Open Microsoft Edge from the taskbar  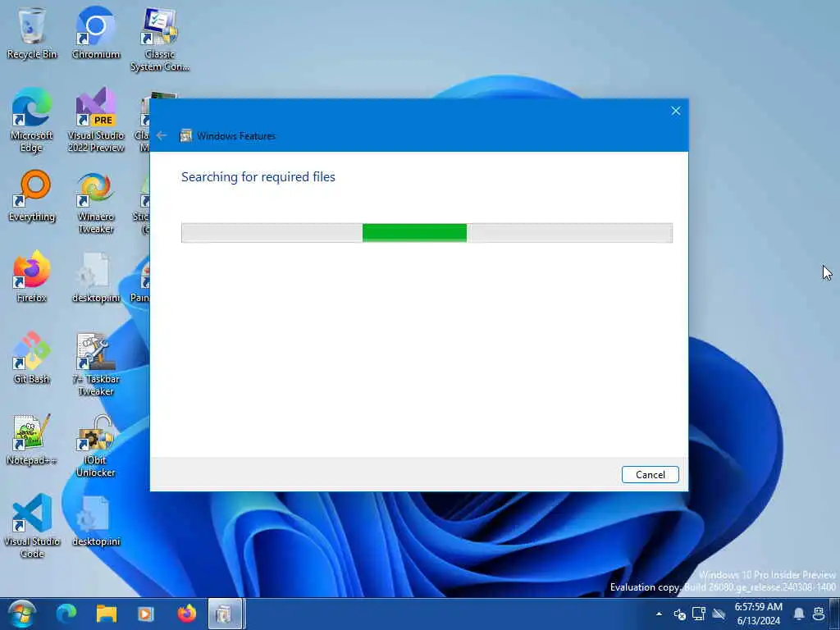pyautogui.click(x=66, y=614)
